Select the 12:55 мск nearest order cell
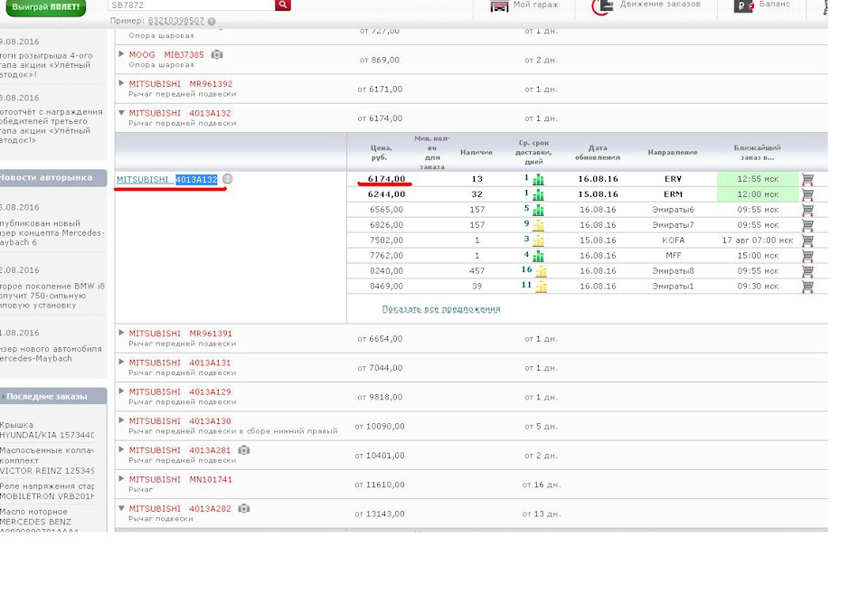This screenshot has width=868, height=613. coord(758,179)
